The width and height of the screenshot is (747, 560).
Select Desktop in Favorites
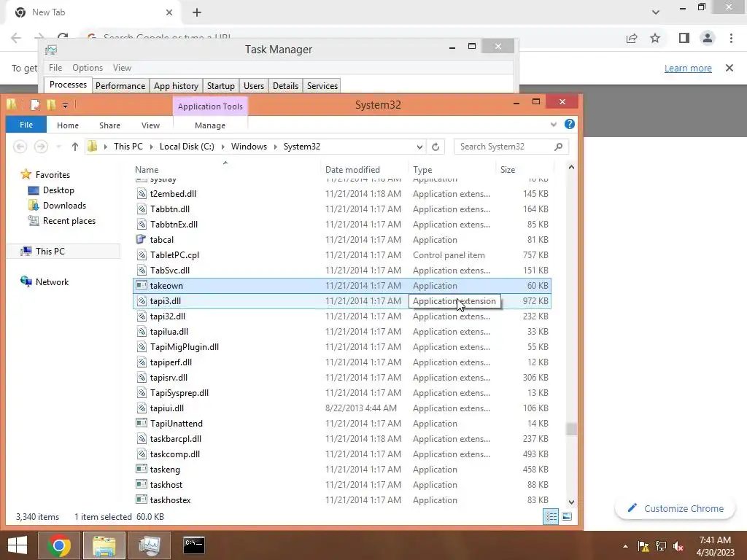[x=58, y=190]
